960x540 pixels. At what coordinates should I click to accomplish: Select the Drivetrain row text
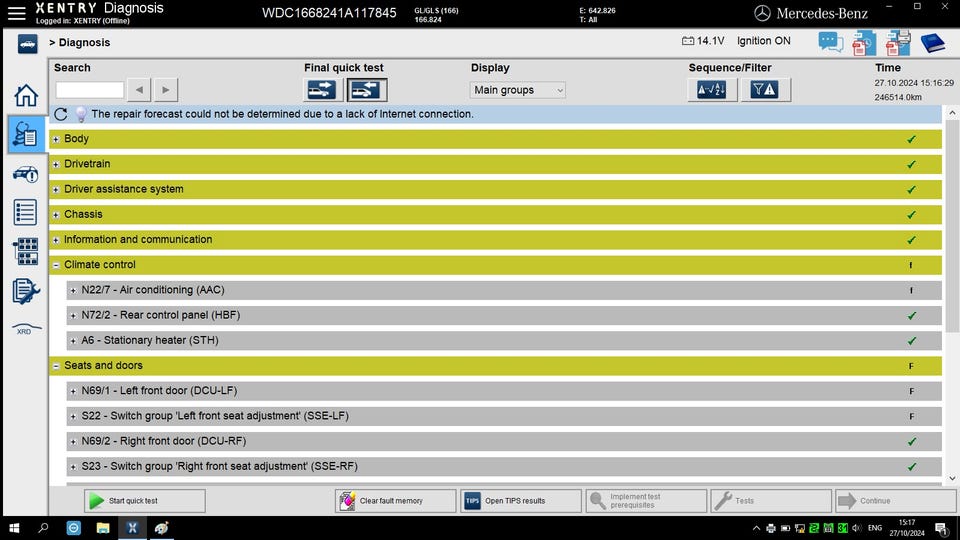[x=87, y=163]
